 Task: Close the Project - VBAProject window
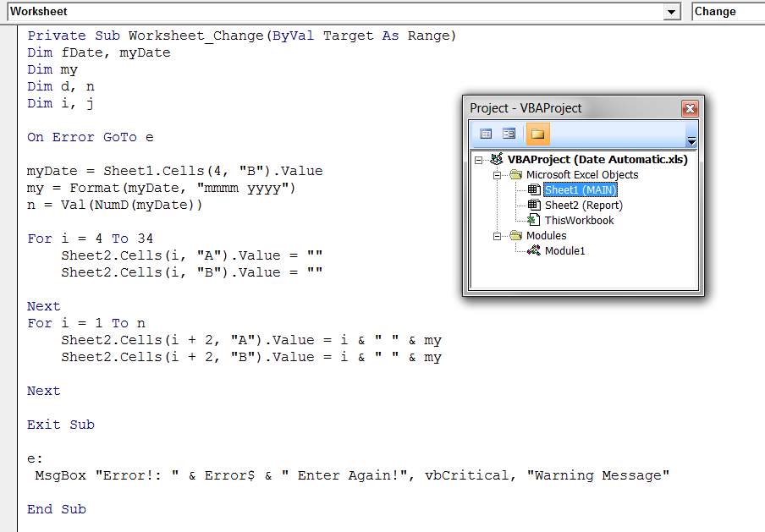click(690, 108)
